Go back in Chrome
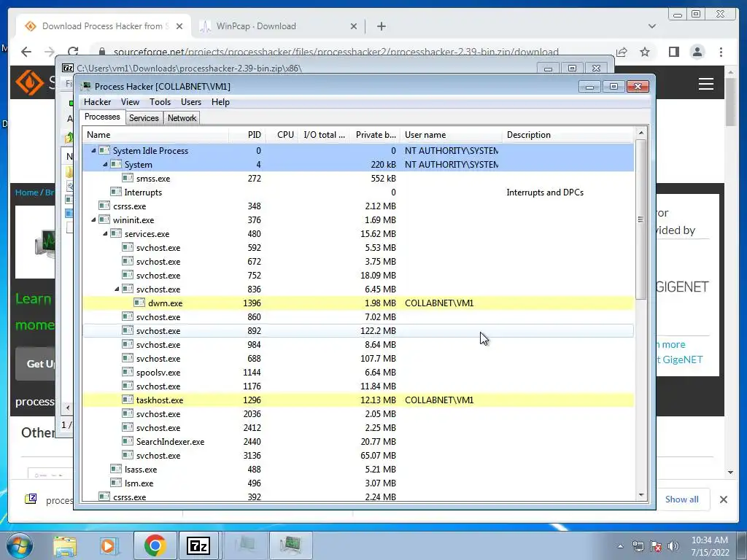Screen dimensions: 747x560 click(x=26, y=52)
